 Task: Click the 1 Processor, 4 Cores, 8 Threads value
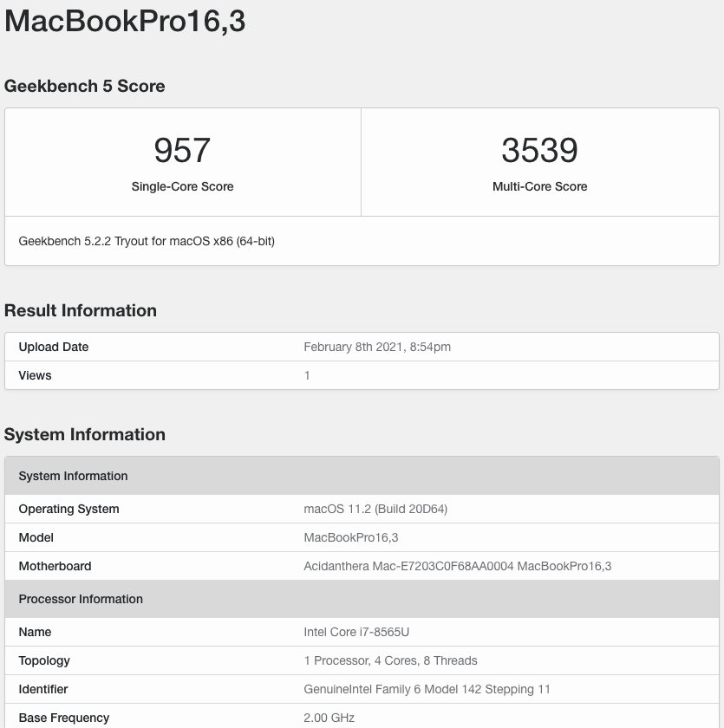(x=390, y=660)
